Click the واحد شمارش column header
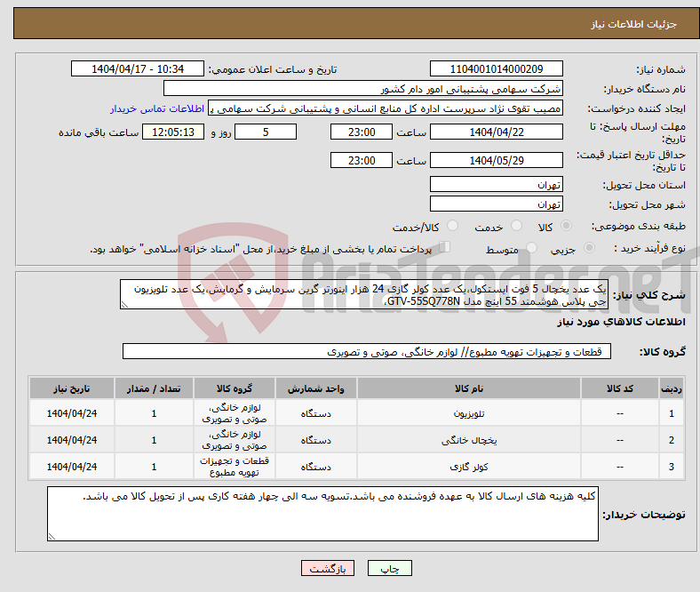The image size is (700, 592). [x=315, y=388]
